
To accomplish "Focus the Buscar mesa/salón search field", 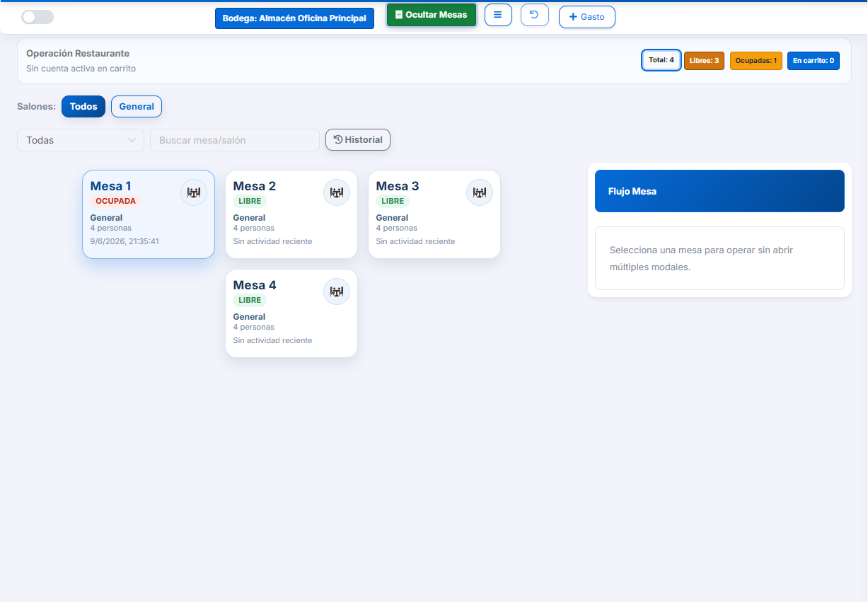I will coord(235,140).
